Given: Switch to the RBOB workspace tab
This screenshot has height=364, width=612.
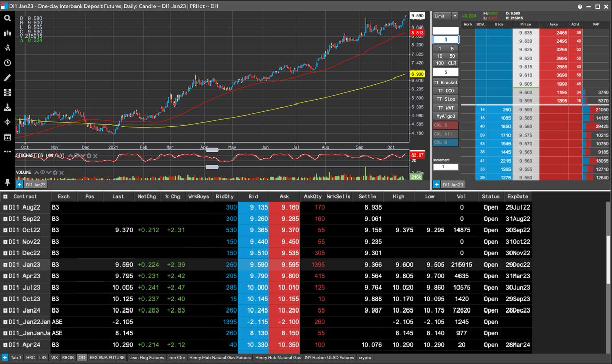Looking at the screenshot, I should (68, 358).
